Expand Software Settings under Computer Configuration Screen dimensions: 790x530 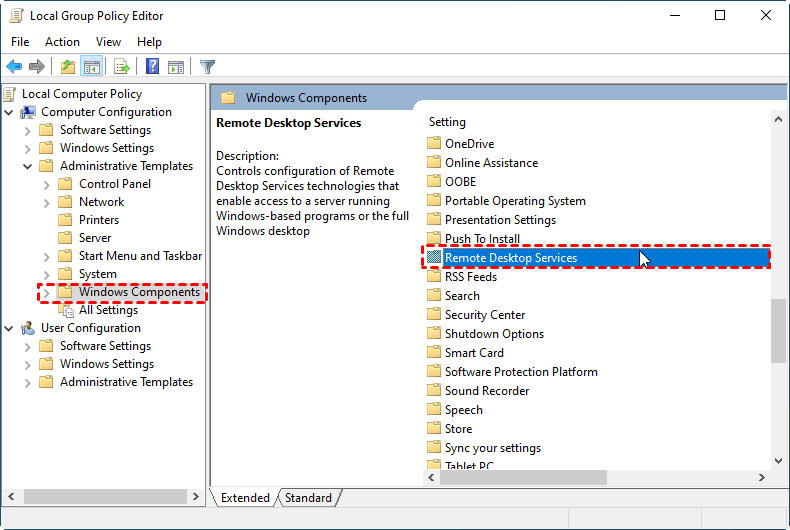[28, 131]
